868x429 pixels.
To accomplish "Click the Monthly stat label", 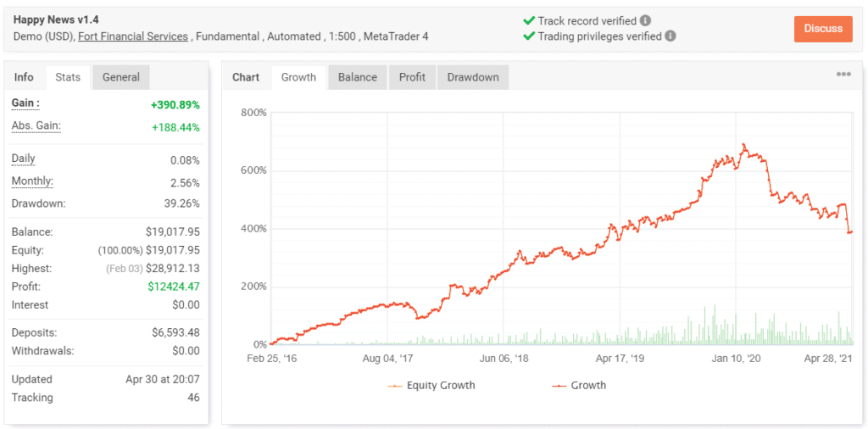I will point(32,181).
